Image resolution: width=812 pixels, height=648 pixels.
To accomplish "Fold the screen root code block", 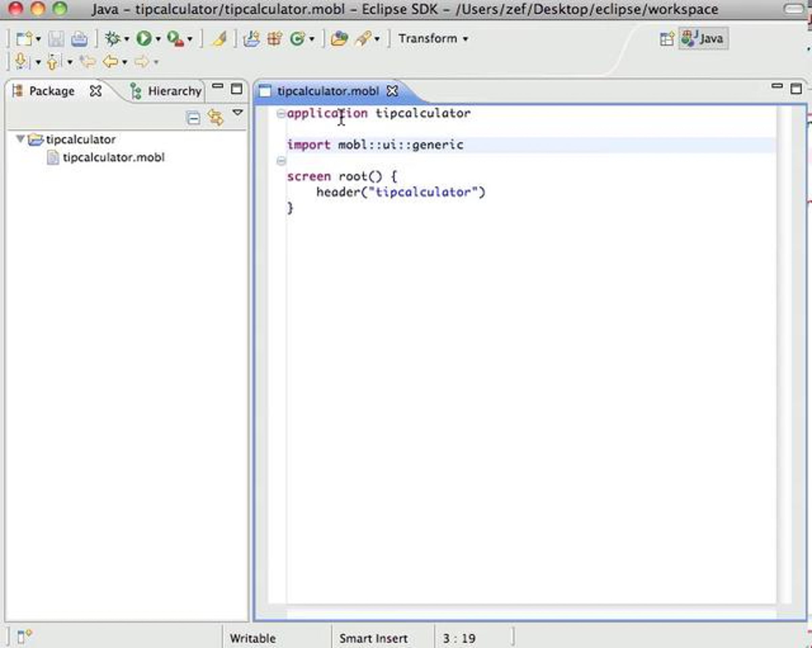I will tap(281, 161).
